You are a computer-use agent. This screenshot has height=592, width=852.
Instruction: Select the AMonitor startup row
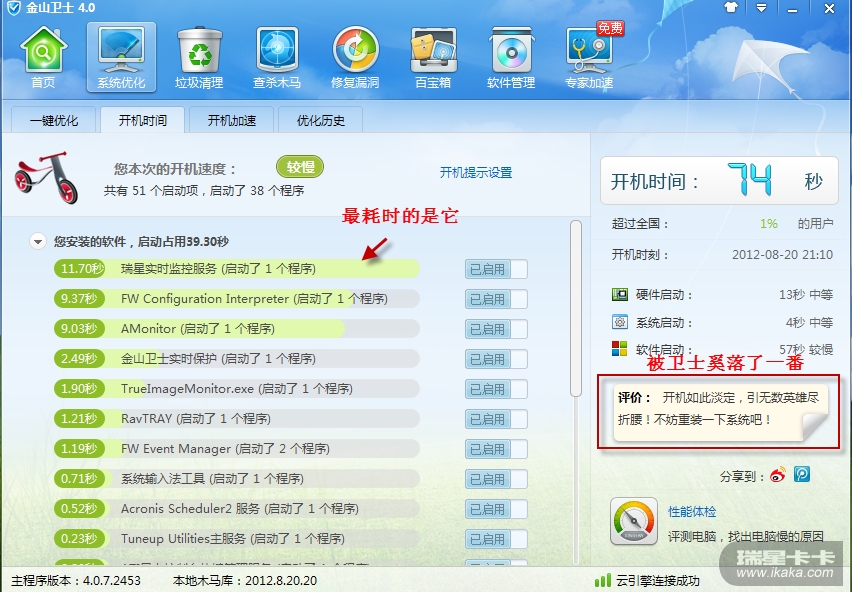pos(237,329)
